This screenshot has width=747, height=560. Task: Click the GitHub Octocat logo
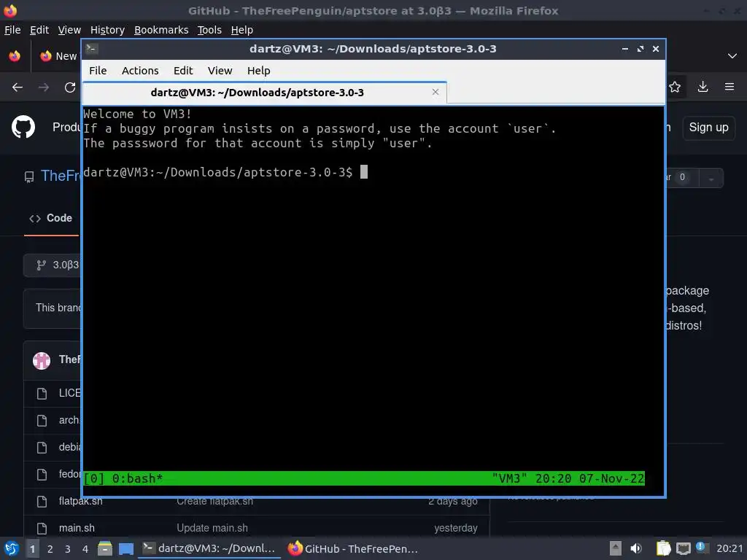point(23,127)
